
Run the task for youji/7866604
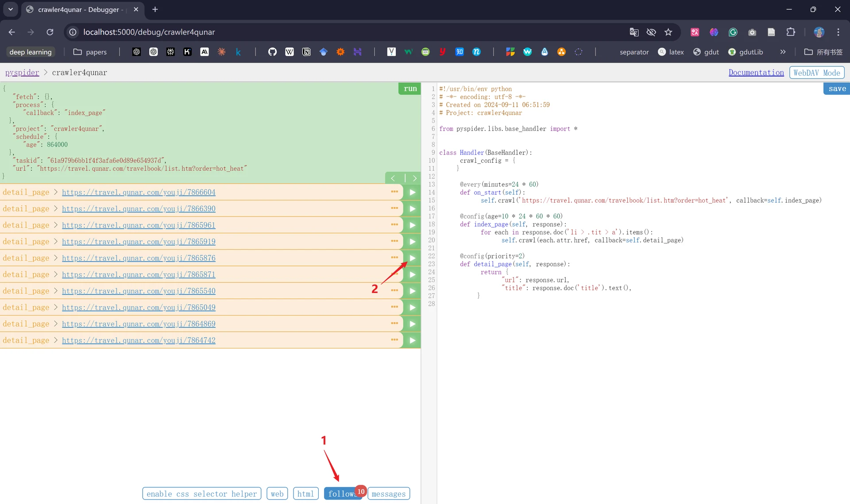[x=412, y=192]
